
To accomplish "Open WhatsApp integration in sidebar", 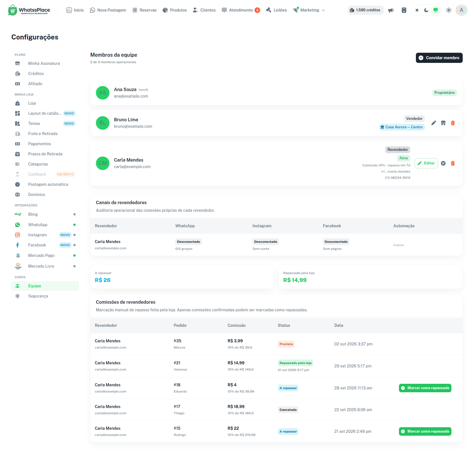I will (45, 225).
